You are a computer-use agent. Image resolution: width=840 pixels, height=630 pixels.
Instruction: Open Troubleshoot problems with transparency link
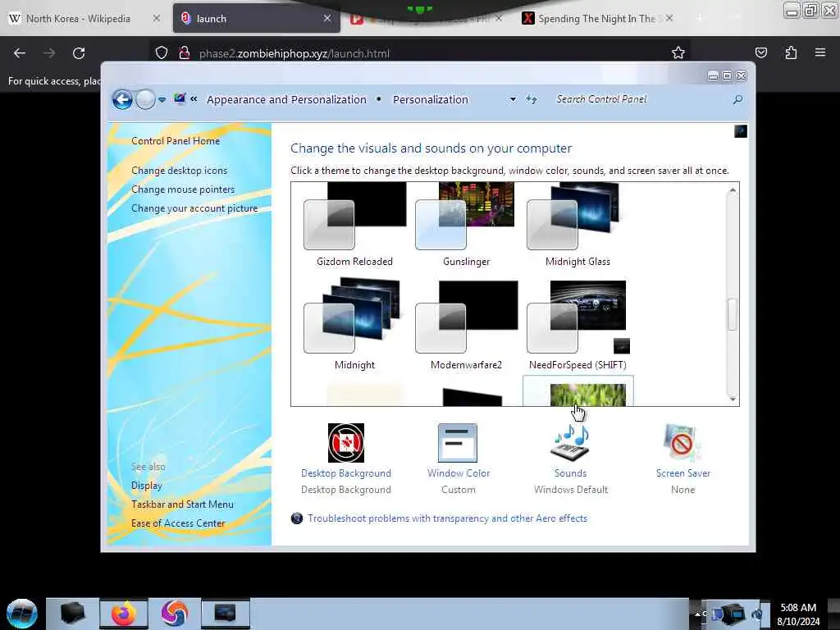click(447, 518)
